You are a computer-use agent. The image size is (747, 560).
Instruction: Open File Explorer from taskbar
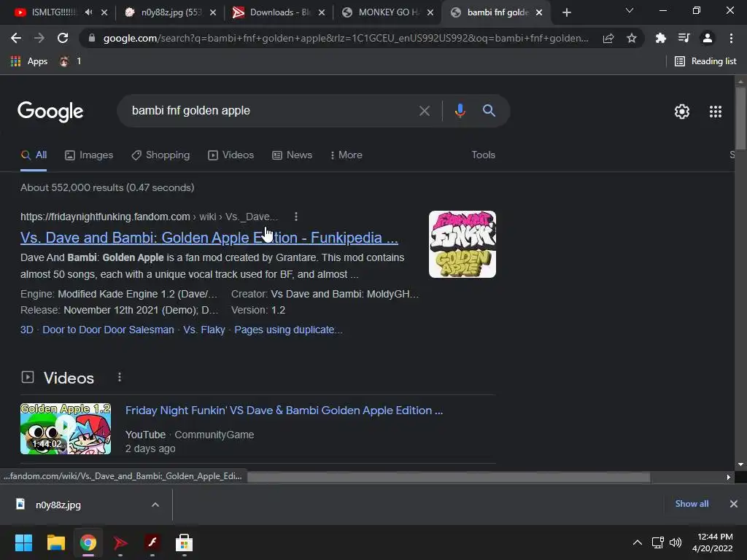(x=55, y=542)
